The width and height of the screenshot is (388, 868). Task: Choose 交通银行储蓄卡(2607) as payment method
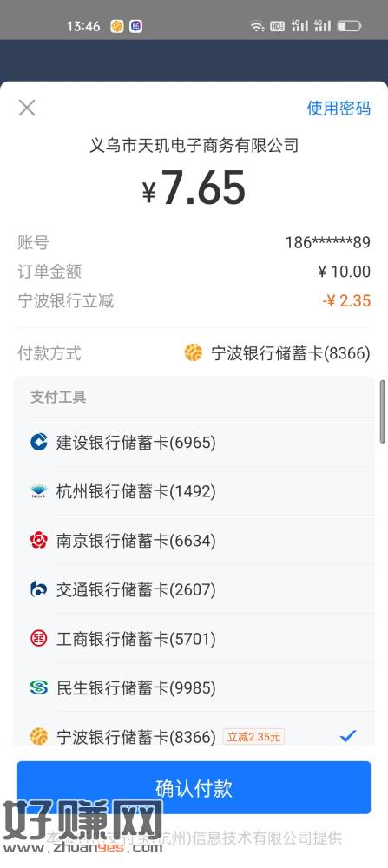pyautogui.click(x=194, y=589)
